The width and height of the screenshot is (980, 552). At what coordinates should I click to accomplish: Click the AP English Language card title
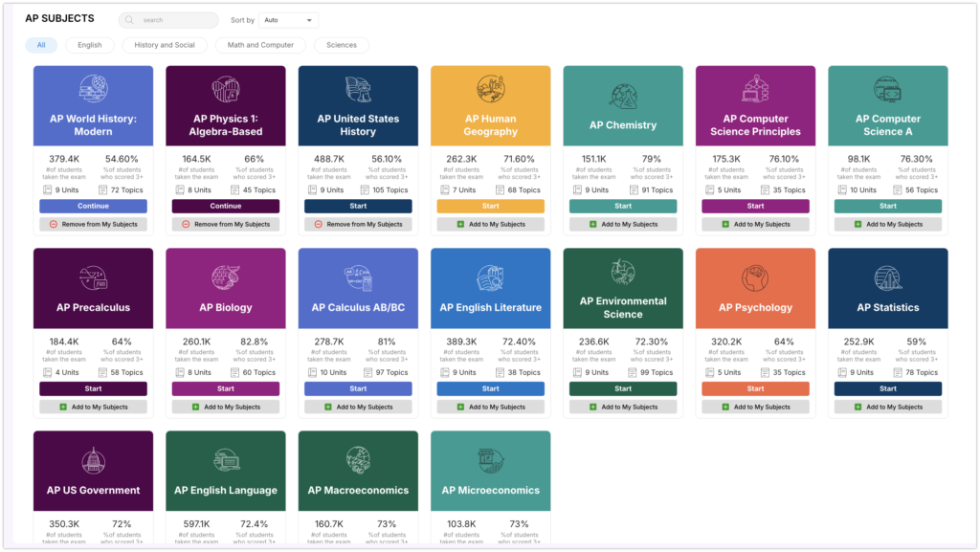pos(226,491)
